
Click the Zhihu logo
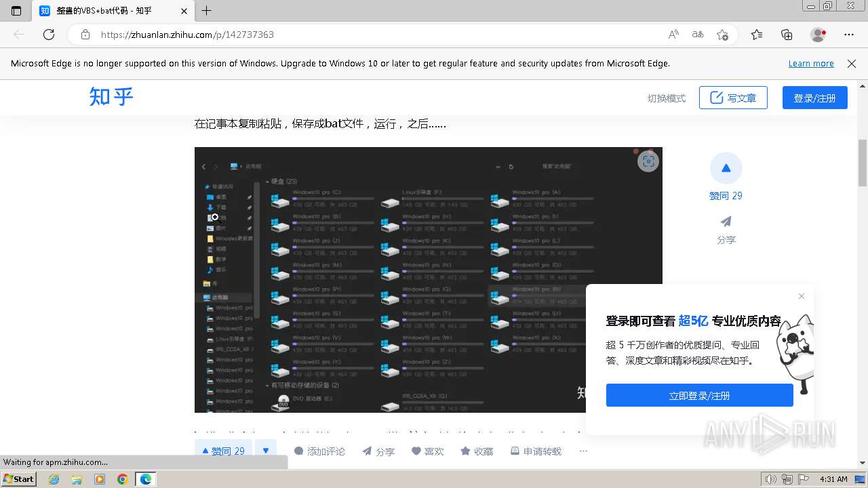tap(111, 97)
